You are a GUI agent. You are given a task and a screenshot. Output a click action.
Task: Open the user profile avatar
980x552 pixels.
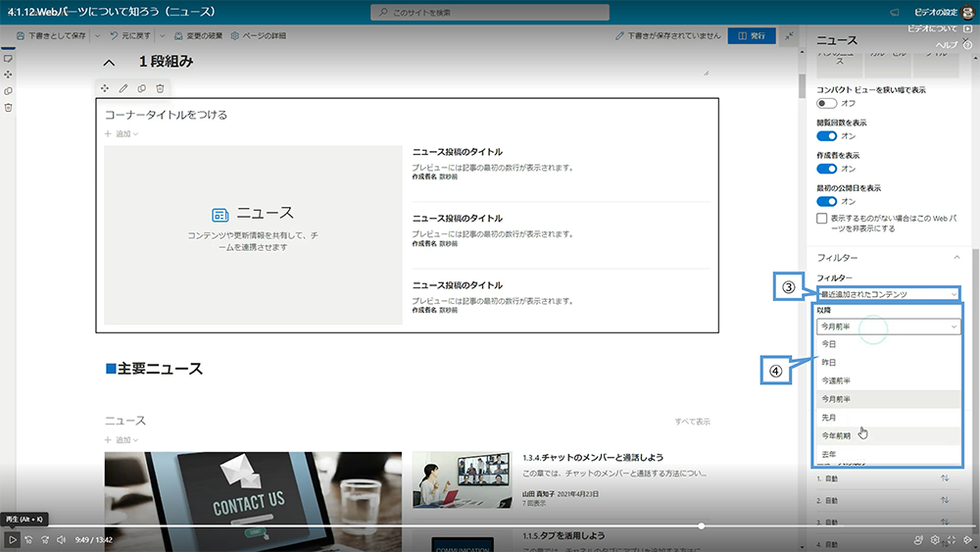tap(968, 13)
